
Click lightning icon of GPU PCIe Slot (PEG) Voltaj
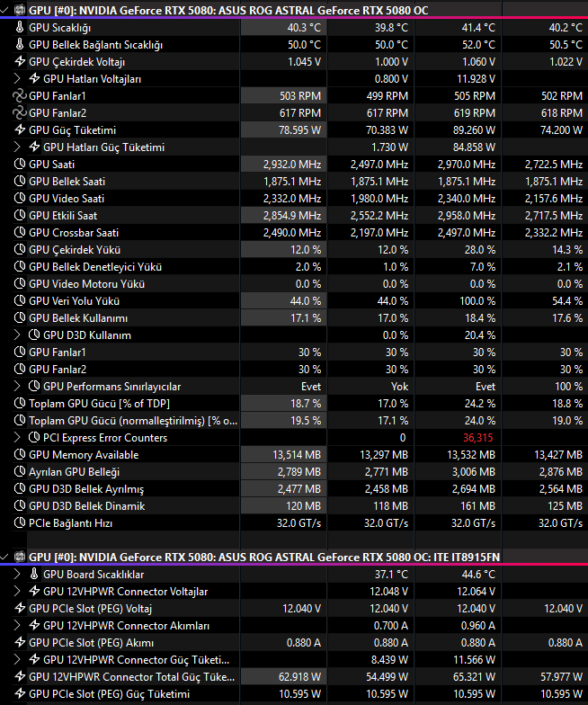(20, 608)
